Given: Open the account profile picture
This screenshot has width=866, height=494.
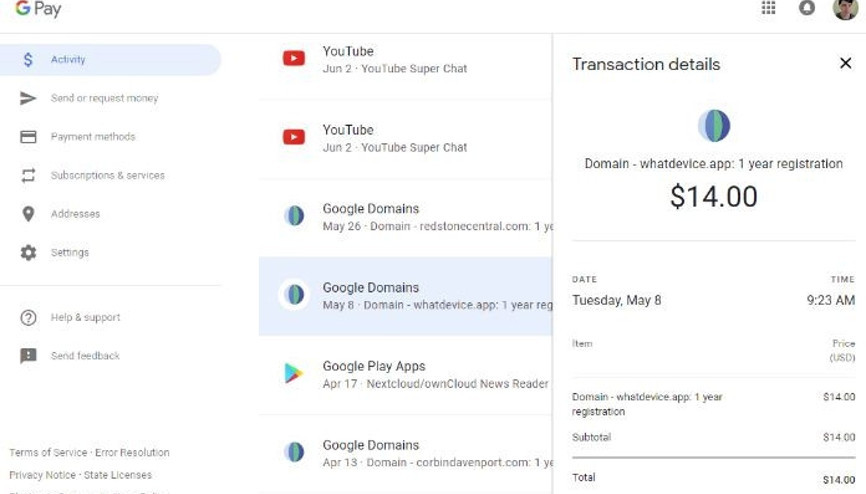Looking at the screenshot, I should tap(845, 9).
